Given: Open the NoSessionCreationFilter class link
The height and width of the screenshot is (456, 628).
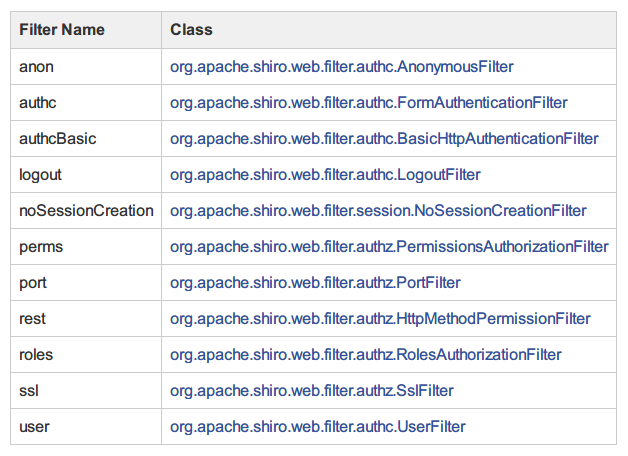Looking at the screenshot, I should [x=378, y=211].
